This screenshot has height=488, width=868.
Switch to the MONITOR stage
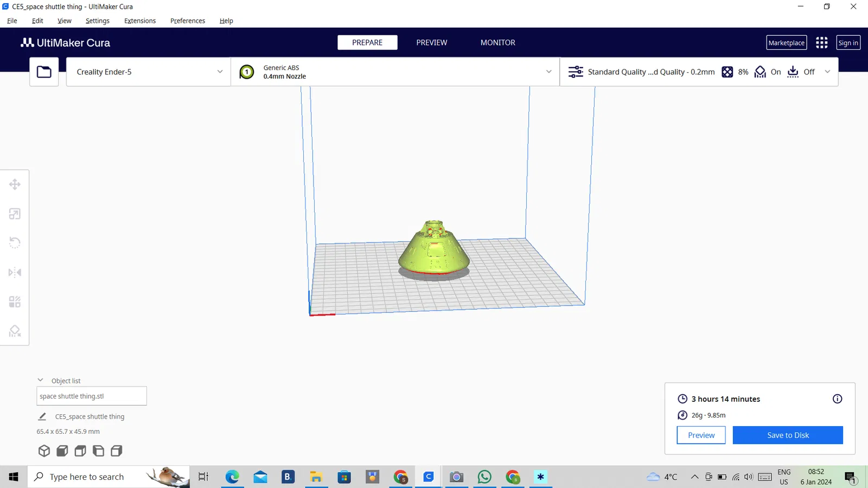click(x=498, y=42)
